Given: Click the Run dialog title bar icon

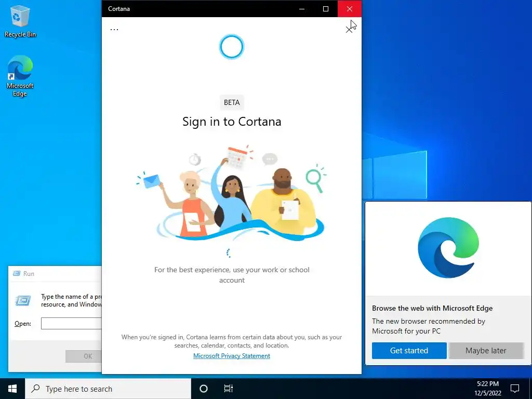Looking at the screenshot, I should tap(16, 273).
